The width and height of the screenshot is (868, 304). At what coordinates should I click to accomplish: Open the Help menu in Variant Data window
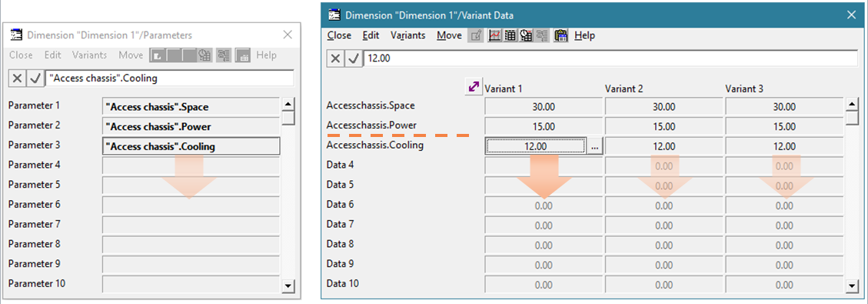584,35
